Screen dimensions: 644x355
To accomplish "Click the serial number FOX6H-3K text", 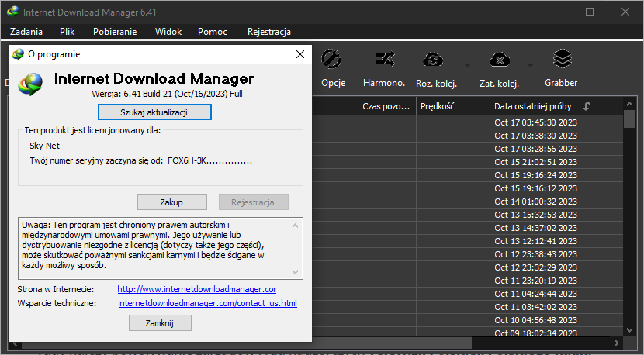I will tap(209, 160).
